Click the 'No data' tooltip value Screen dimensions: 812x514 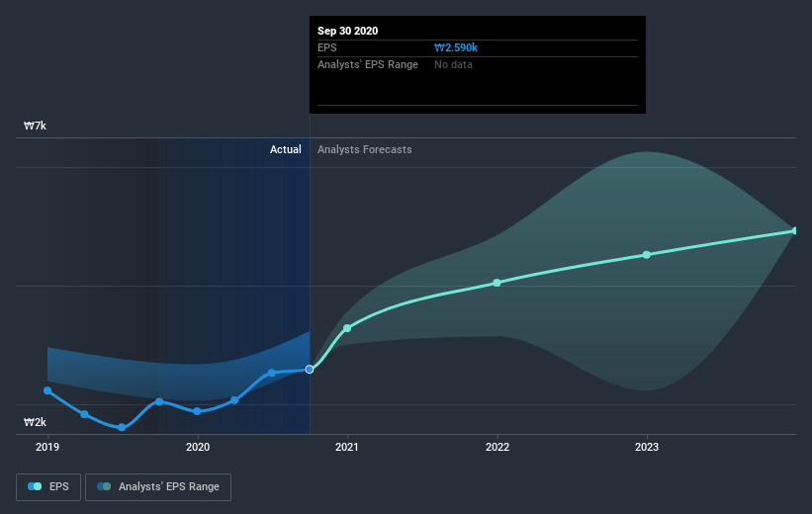tap(453, 64)
